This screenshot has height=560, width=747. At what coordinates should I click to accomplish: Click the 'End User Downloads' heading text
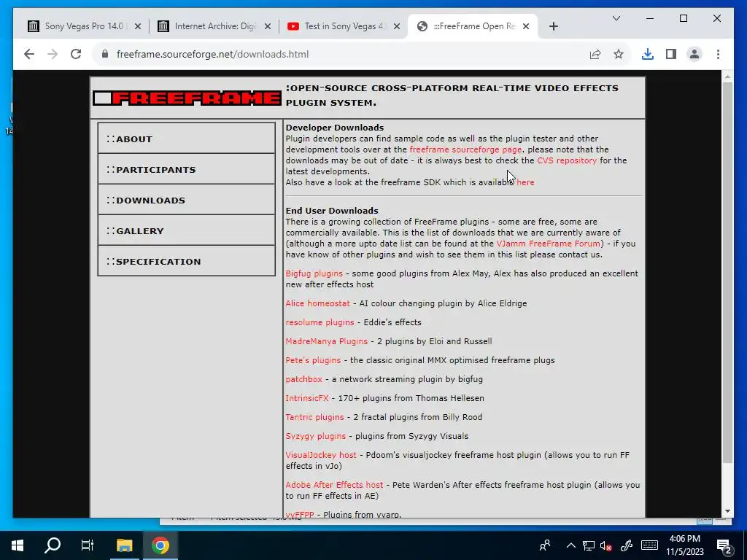tap(332, 211)
